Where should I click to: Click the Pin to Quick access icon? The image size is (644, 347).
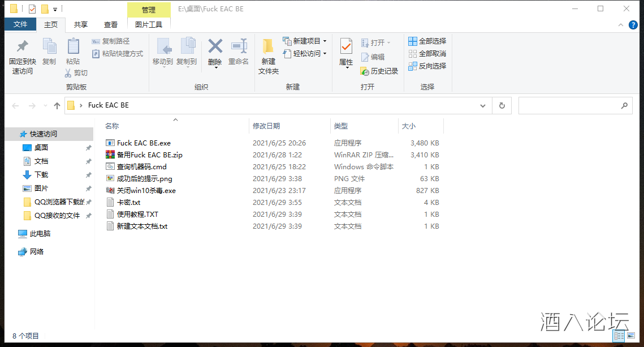(23, 46)
